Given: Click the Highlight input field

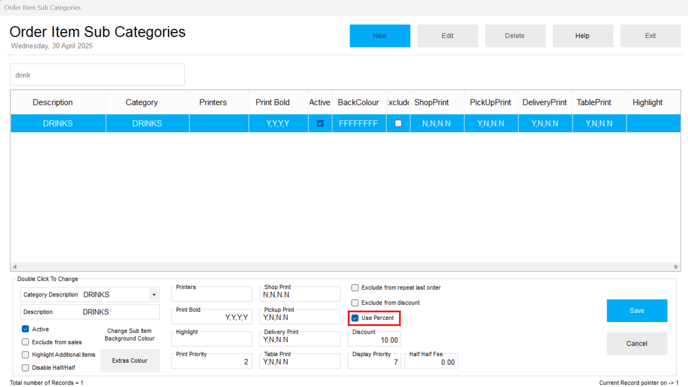Looking at the screenshot, I should (211, 339).
